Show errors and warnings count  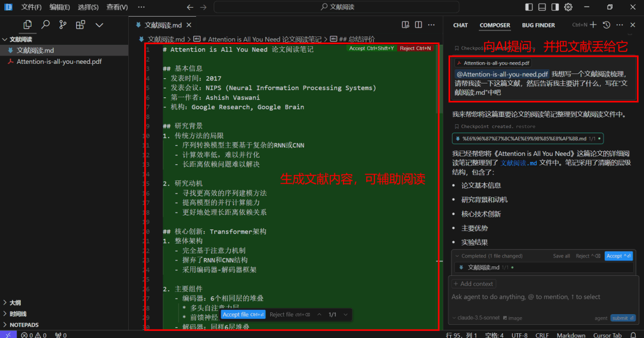33,335
